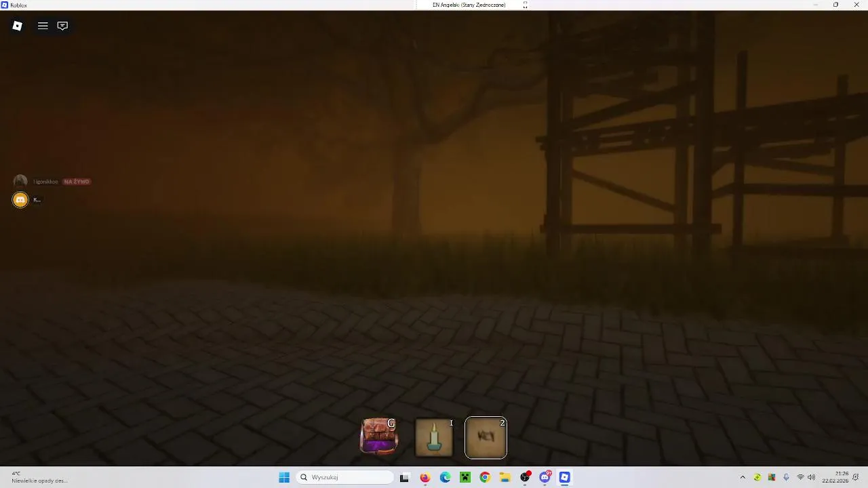Restore the Roblox window size
The height and width of the screenshot is (488, 868).
pos(835,5)
